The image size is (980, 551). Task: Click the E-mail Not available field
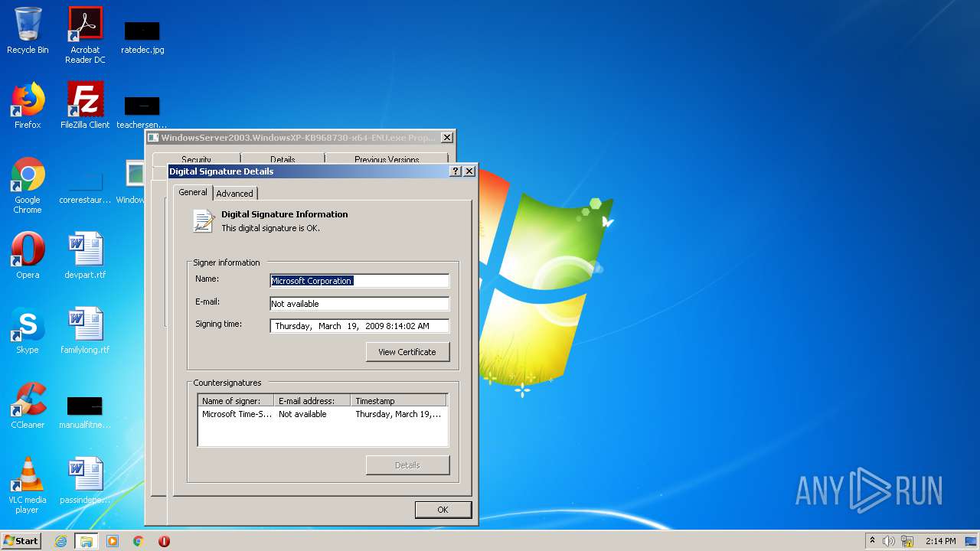[x=359, y=304]
